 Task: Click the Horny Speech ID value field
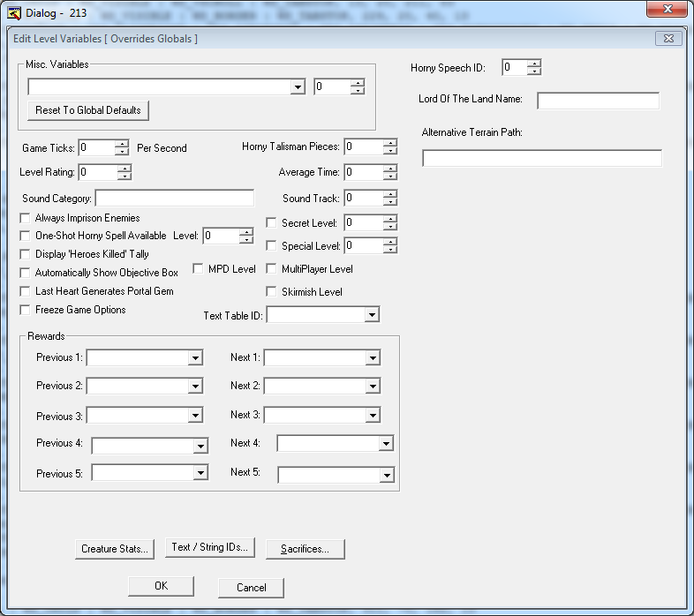pyautogui.click(x=515, y=67)
